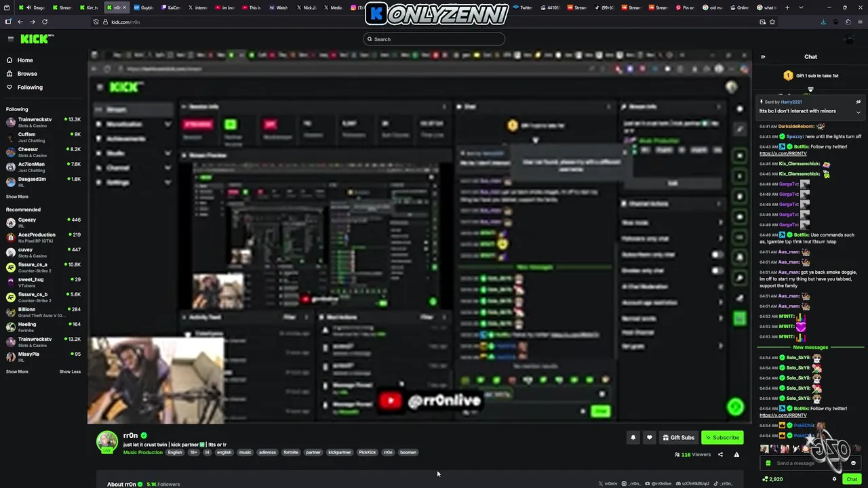Open Cuffem channel in sidebar
The height and width of the screenshot is (488, 868).
pyautogui.click(x=43, y=137)
